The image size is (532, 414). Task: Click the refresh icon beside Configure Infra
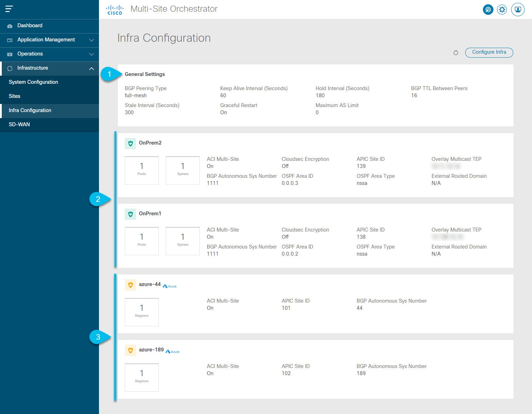pos(456,53)
